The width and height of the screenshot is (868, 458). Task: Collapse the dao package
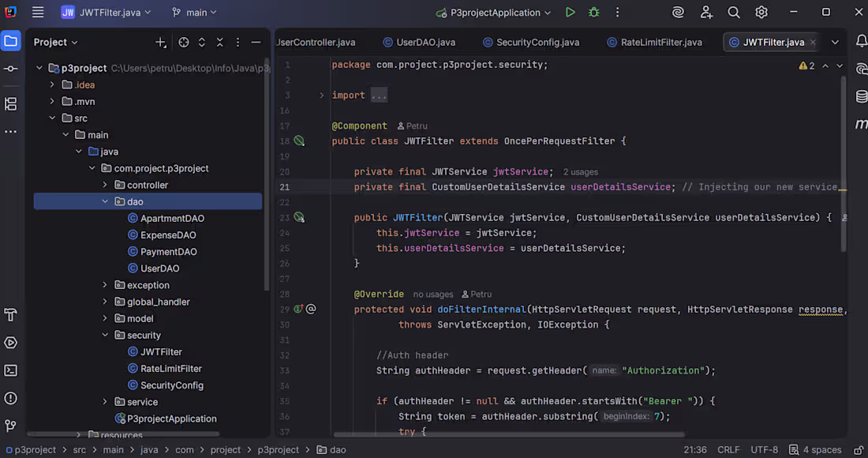click(x=105, y=201)
